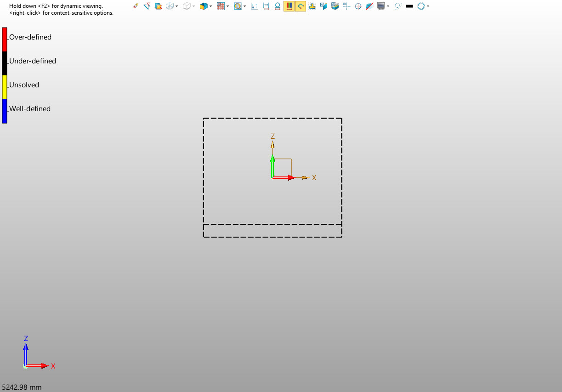
Task: Click the circle dimension display icon
Action: 278,6
